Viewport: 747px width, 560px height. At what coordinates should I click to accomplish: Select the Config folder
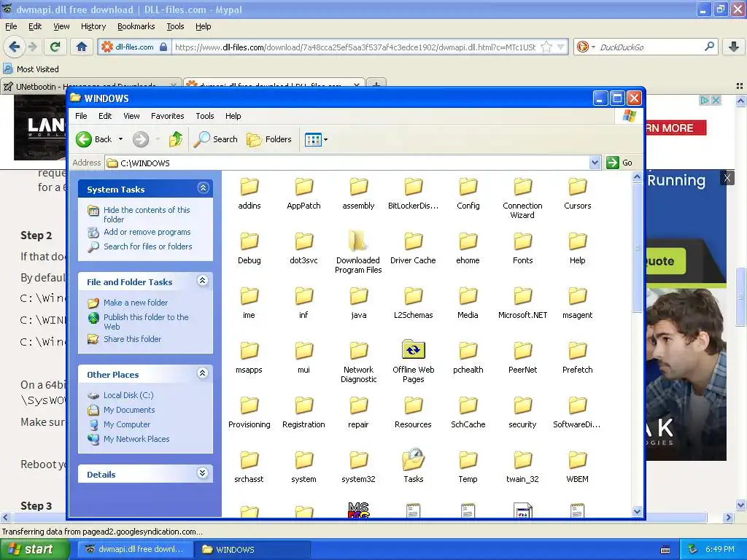tap(468, 193)
